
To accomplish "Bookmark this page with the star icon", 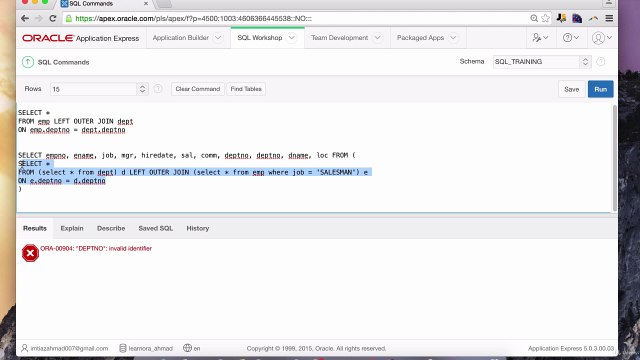I will pyautogui.click(x=545, y=18).
